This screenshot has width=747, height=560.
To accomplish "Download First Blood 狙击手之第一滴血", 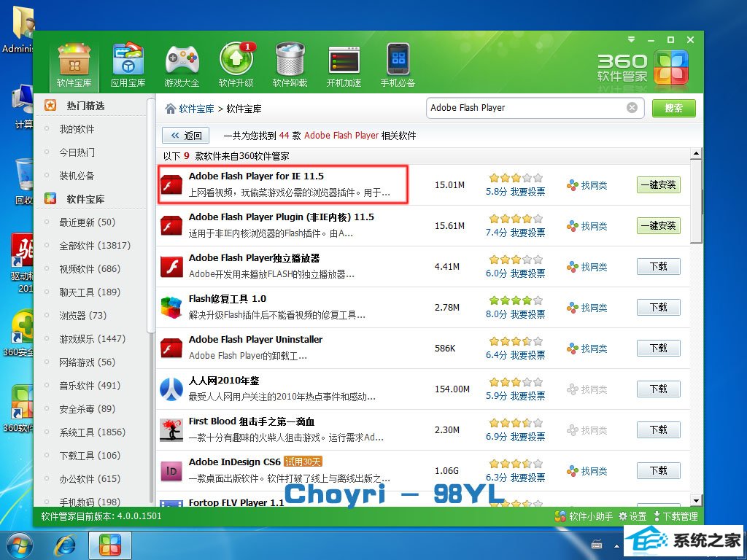I will pos(659,430).
